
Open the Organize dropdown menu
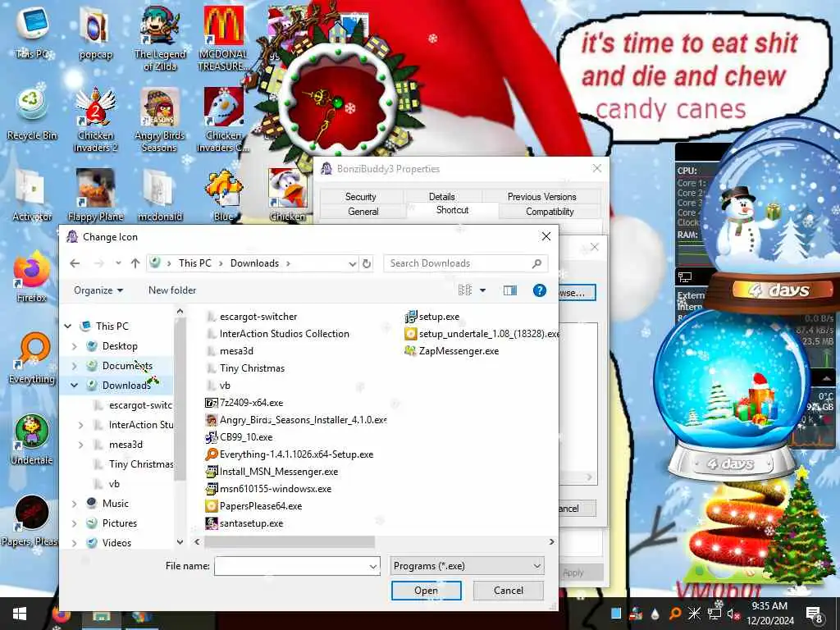pyautogui.click(x=98, y=290)
